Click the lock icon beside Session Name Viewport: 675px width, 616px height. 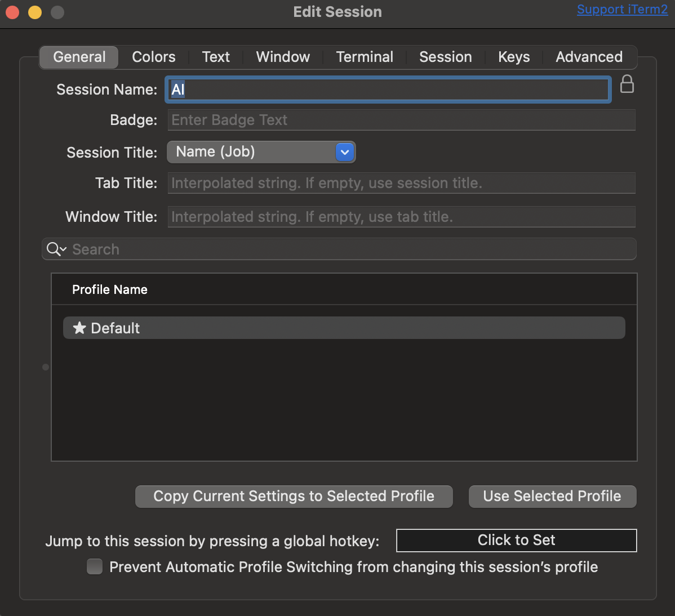click(627, 84)
